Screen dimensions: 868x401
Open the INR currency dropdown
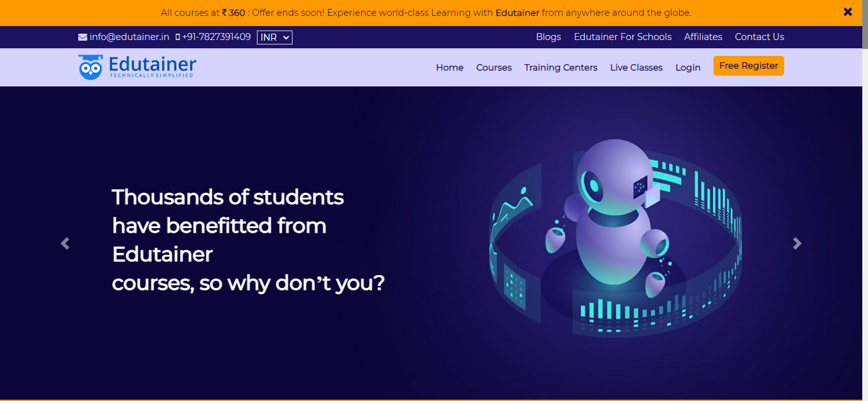(275, 37)
